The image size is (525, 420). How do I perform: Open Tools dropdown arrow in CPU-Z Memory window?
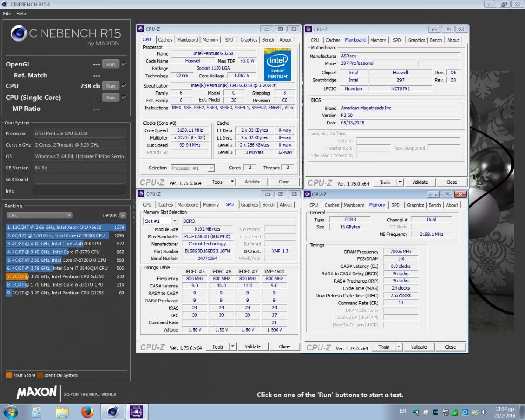[399, 347]
